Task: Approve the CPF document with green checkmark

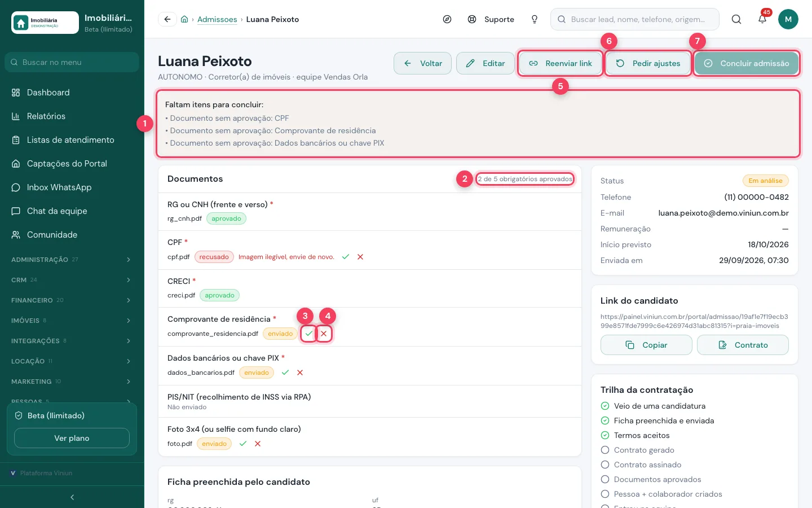Action: 346,257
